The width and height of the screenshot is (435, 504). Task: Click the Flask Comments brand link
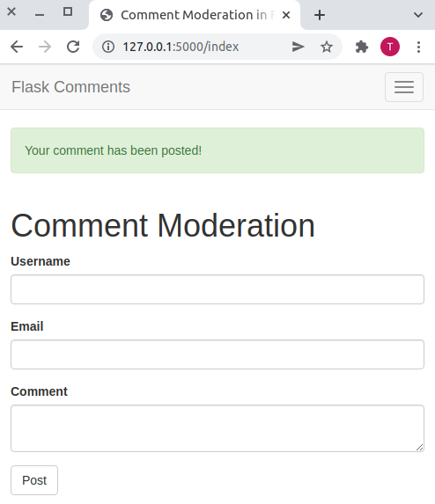70,87
